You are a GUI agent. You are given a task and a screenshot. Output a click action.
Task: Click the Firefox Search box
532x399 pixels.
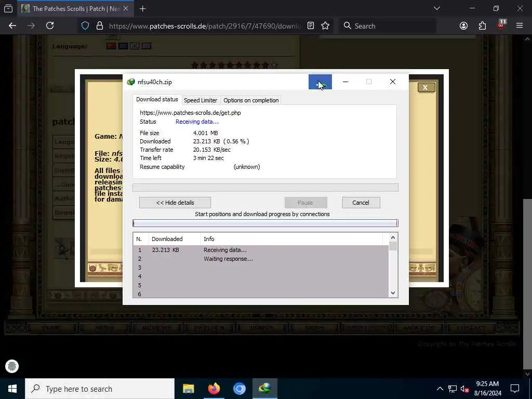point(388,26)
